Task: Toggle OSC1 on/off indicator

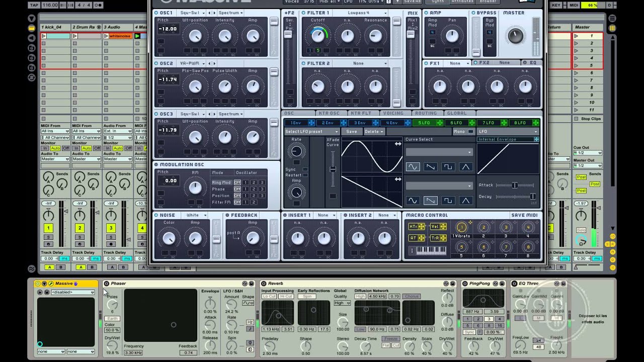Action: pos(156,13)
